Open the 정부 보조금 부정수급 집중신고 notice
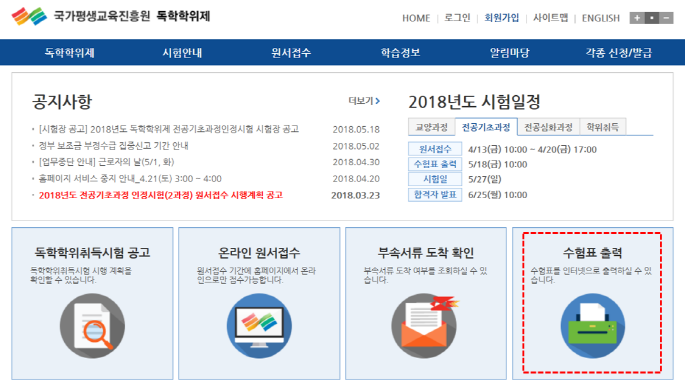This screenshot has height=384, width=685. 113,145
